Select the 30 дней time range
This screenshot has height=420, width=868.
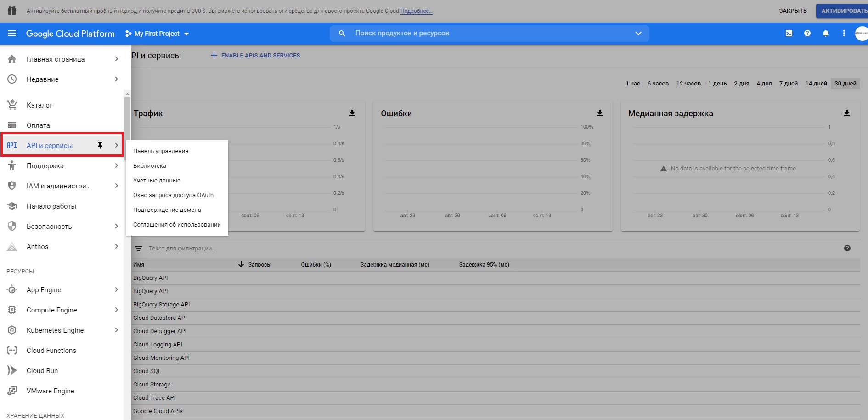845,84
